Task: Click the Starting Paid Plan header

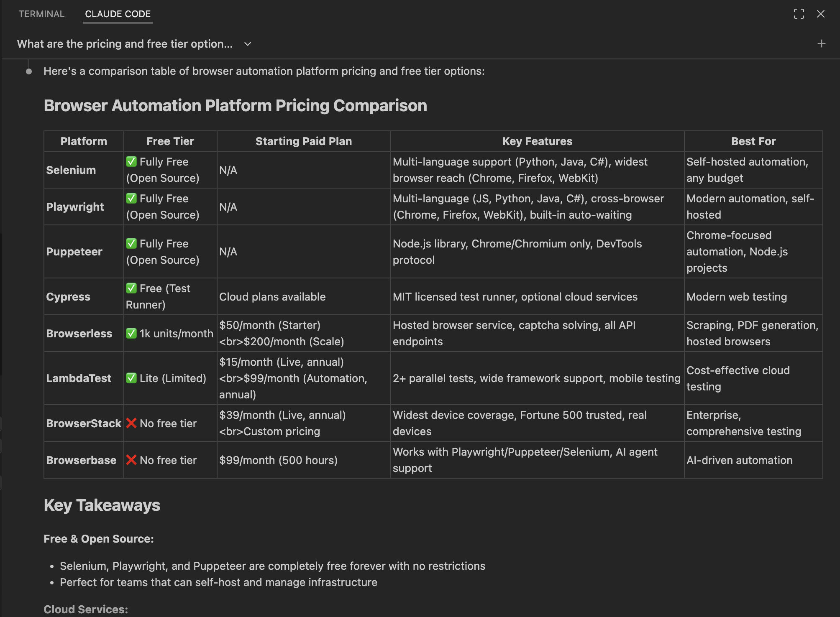Action: (303, 141)
